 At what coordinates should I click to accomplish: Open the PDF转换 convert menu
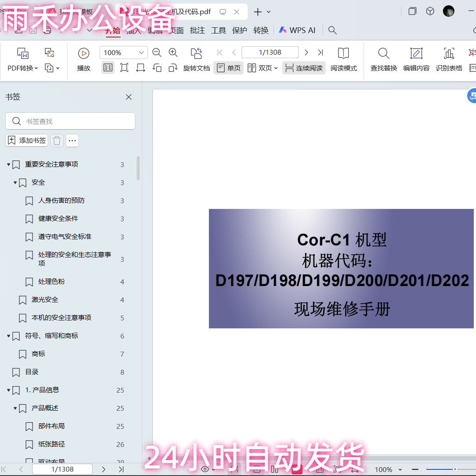(23, 60)
